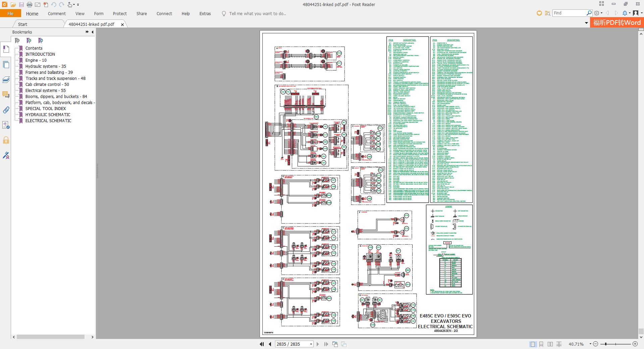This screenshot has width=644, height=349.
Task: Open the page number dropdown
Action: coord(311,344)
